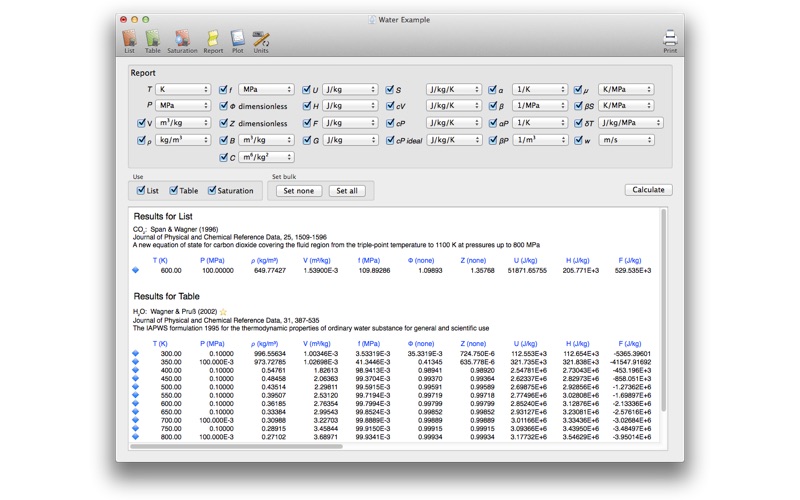Viewport: 800px width, 500px height.
Task: Click the blue diamond for the 300.00 K row
Action: 135,353
